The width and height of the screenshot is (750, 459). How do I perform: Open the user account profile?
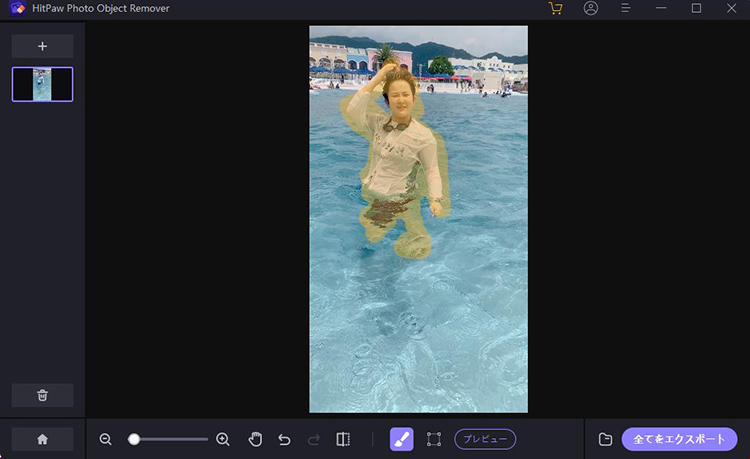(x=591, y=8)
